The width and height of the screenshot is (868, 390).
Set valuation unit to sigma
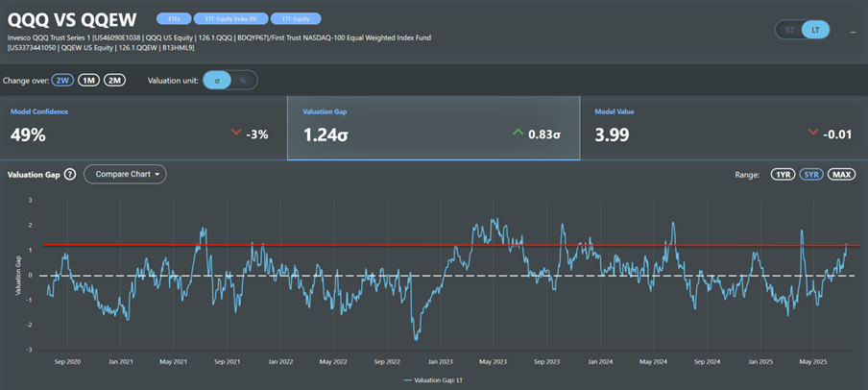pos(217,81)
